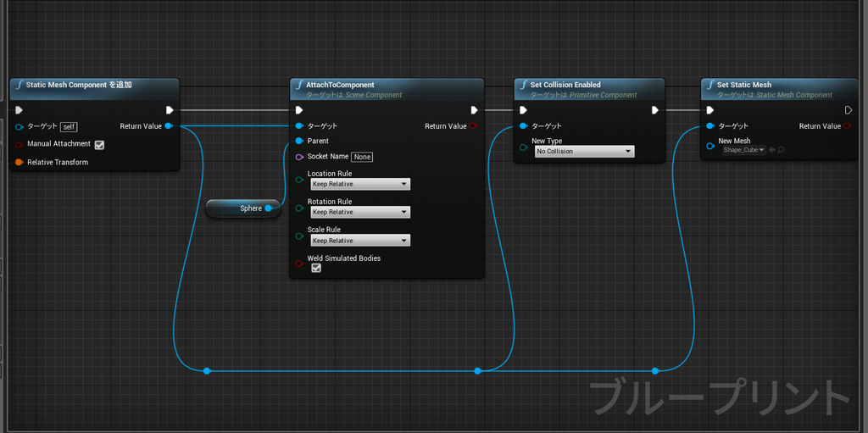Screen dimensions: 868x433
Task: Select the AttachToComponent node title
Action: 341,85
